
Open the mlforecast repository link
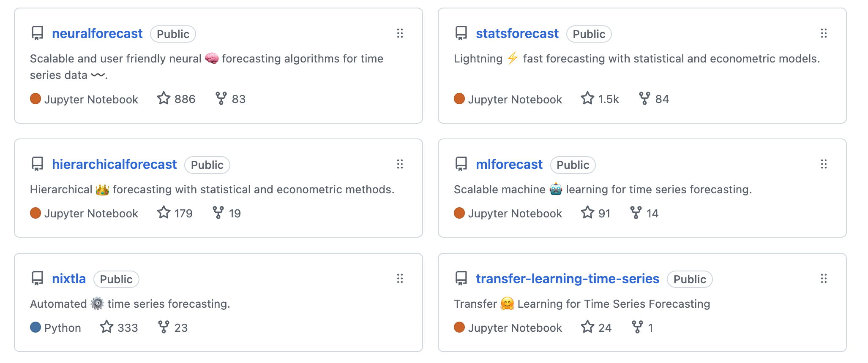[x=509, y=165]
